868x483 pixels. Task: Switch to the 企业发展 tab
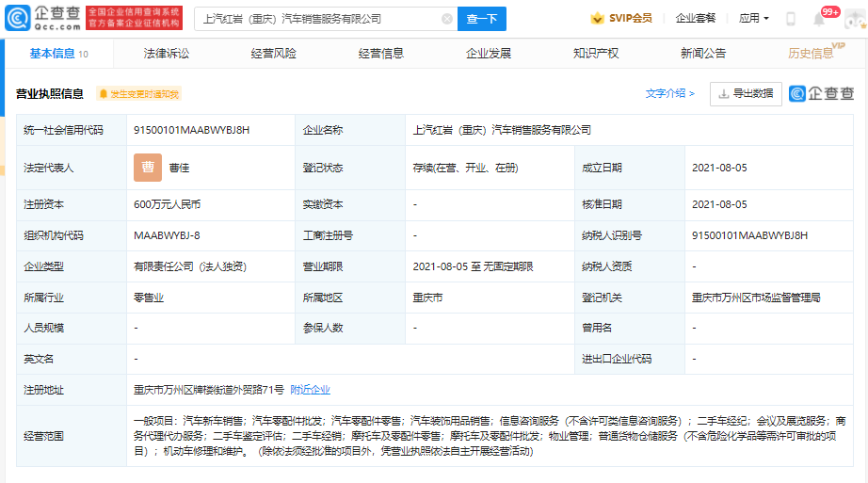489,53
